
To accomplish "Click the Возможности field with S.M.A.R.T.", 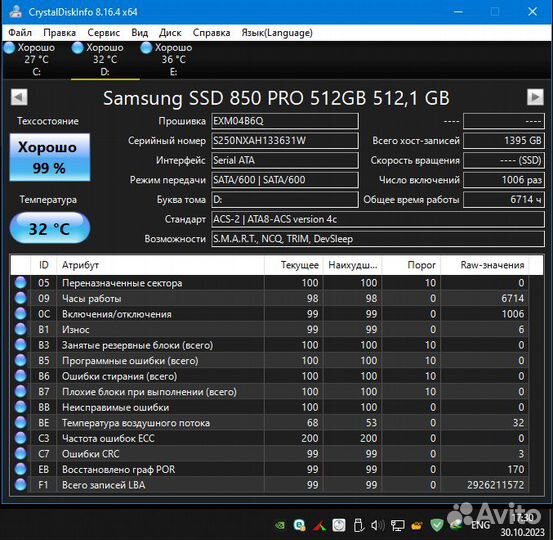I will coord(378,239).
